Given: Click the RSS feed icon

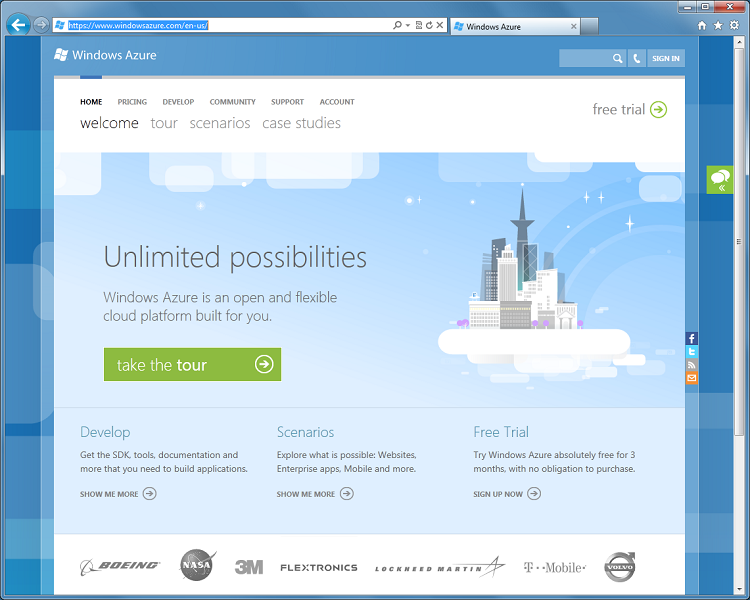Looking at the screenshot, I should [692, 365].
